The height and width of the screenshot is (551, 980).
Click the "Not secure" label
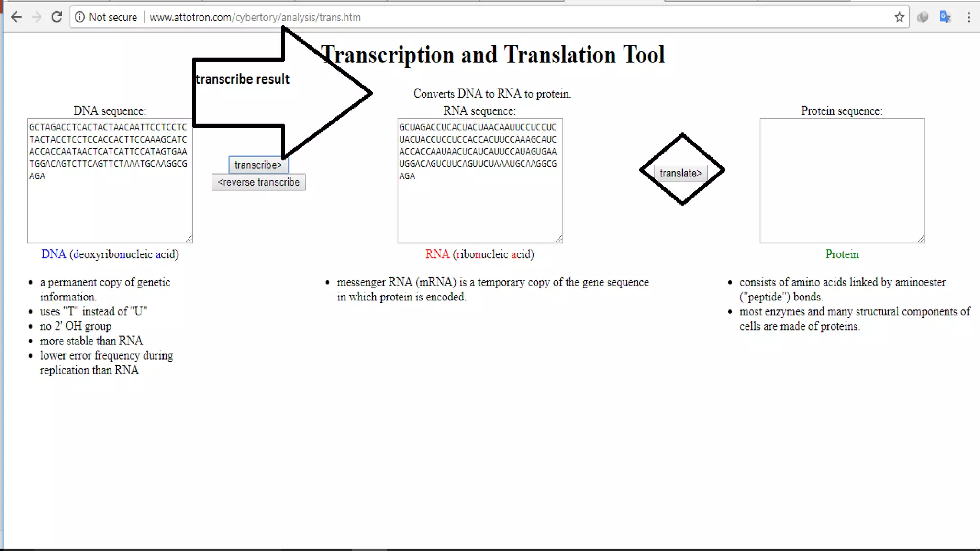point(113,17)
